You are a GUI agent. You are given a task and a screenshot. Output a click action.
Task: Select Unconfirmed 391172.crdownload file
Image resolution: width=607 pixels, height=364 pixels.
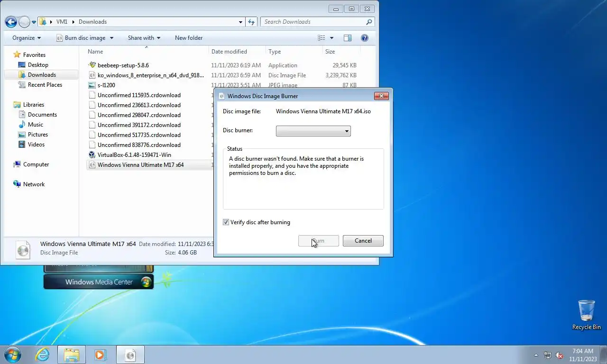pyautogui.click(x=139, y=125)
